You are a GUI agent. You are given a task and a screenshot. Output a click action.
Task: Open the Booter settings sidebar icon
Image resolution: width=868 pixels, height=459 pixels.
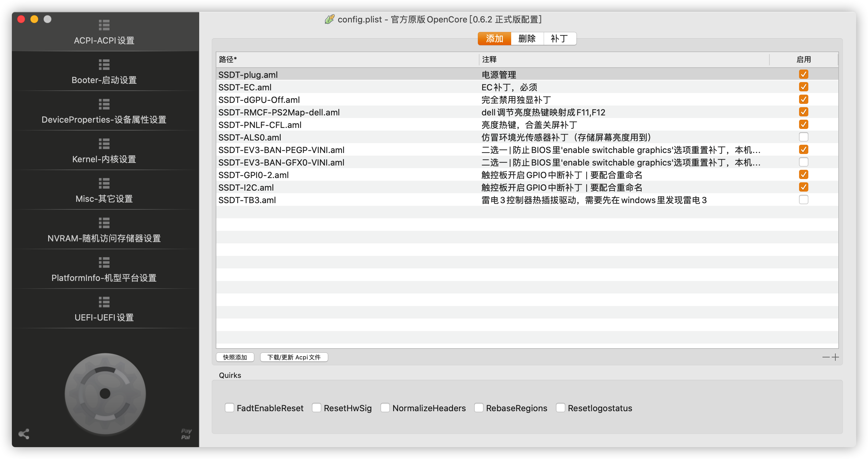click(x=104, y=65)
